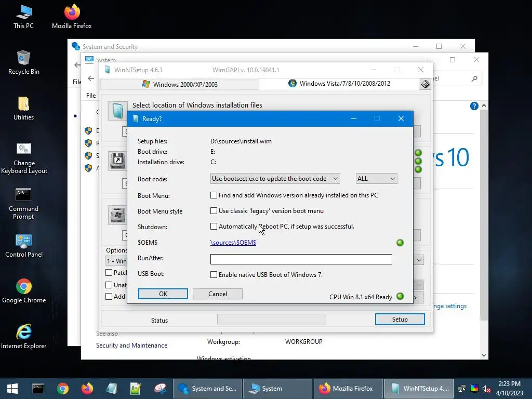Open Internet Explorer desktop shortcut
This screenshot has width=532, height=399.
coord(24,337)
